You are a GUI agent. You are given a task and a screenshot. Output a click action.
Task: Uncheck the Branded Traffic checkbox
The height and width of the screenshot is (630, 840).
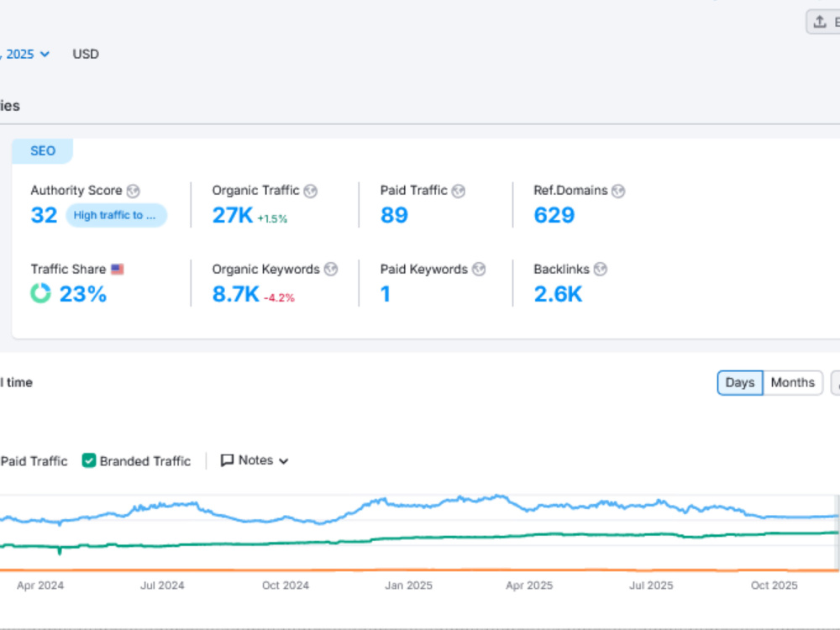[89, 460]
